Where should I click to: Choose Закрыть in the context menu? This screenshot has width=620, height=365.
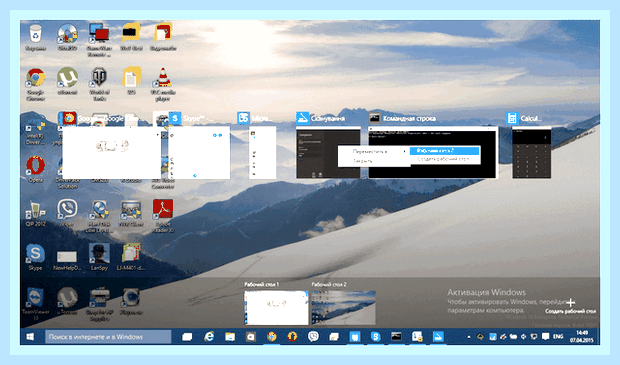click(374, 161)
